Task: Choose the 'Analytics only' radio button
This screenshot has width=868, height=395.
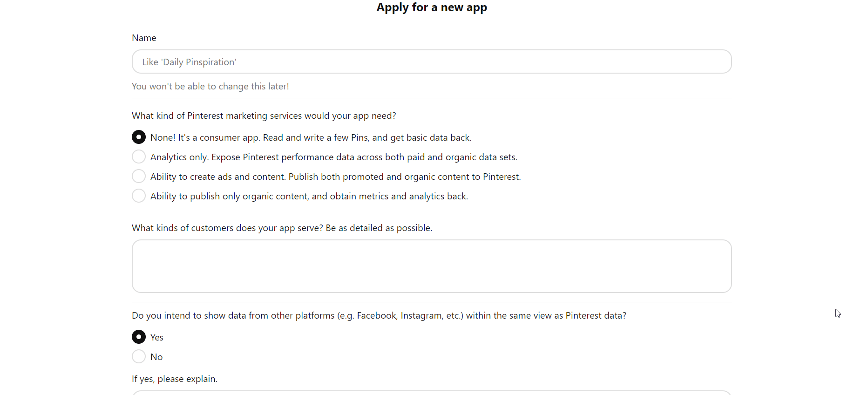Action: tap(139, 157)
